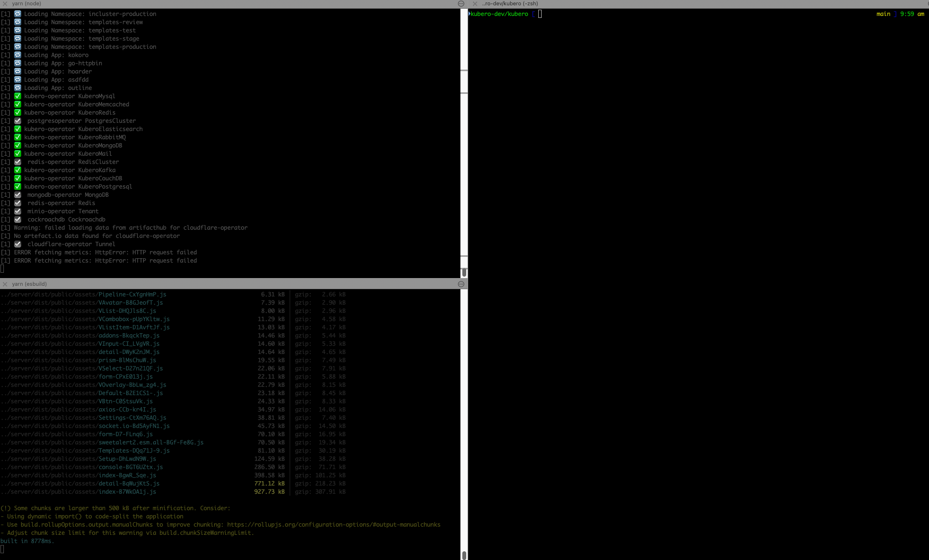The image size is (929, 560).
Task: Click the cloudflare-operator Tunnel checkmark icon
Action: click(18, 244)
